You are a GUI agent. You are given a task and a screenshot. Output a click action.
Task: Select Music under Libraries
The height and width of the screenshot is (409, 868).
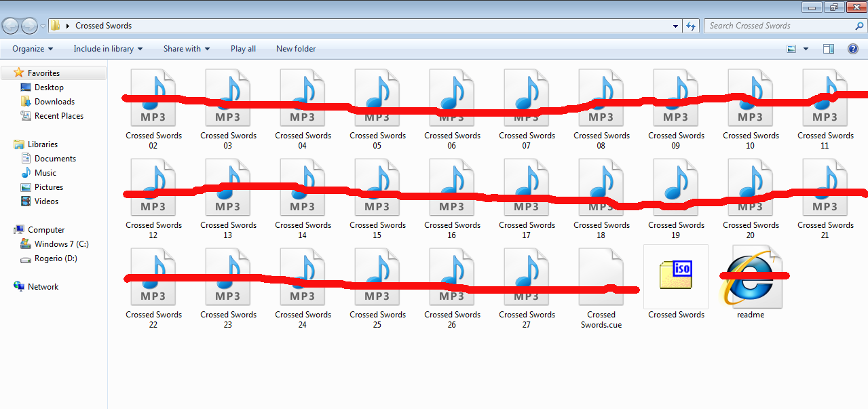click(x=45, y=173)
